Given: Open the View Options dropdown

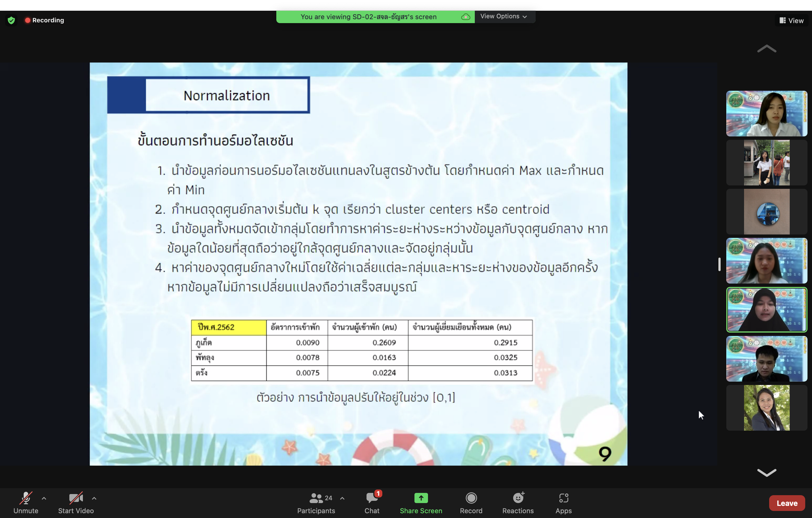Looking at the screenshot, I should tap(504, 16).
